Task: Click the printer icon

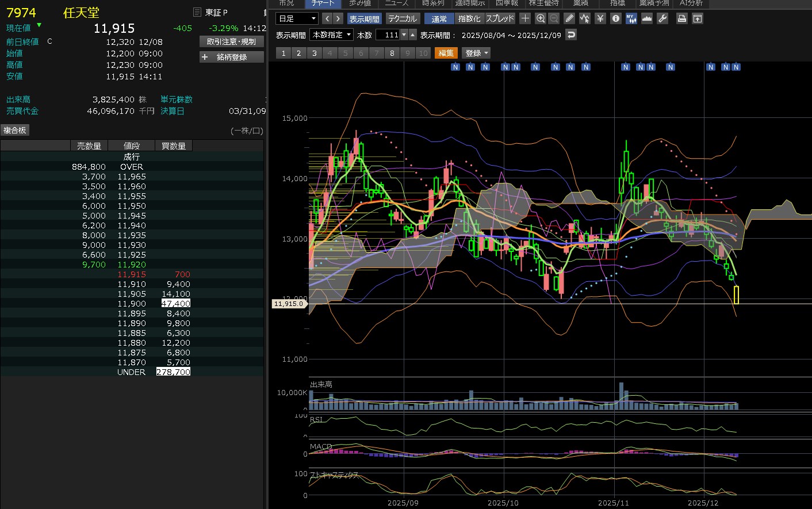Action: 681,18
